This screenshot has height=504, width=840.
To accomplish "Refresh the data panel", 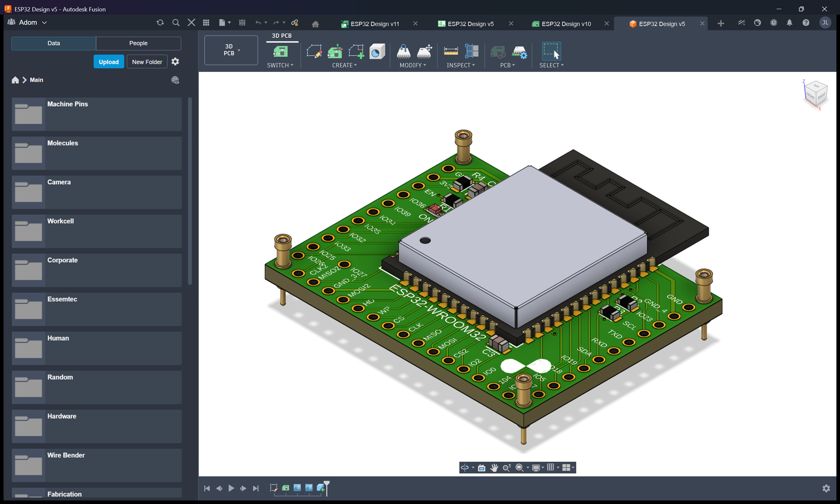I will pos(160,22).
